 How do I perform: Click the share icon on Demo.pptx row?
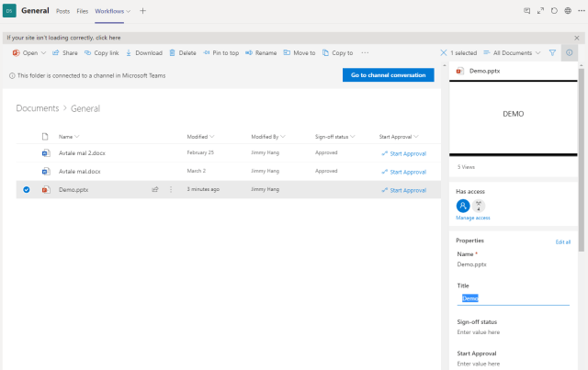(155, 189)
